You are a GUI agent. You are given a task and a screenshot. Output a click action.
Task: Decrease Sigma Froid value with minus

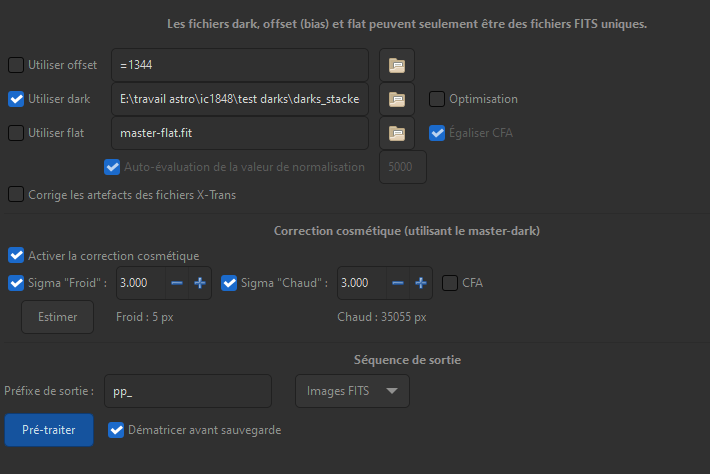[177, 283]
